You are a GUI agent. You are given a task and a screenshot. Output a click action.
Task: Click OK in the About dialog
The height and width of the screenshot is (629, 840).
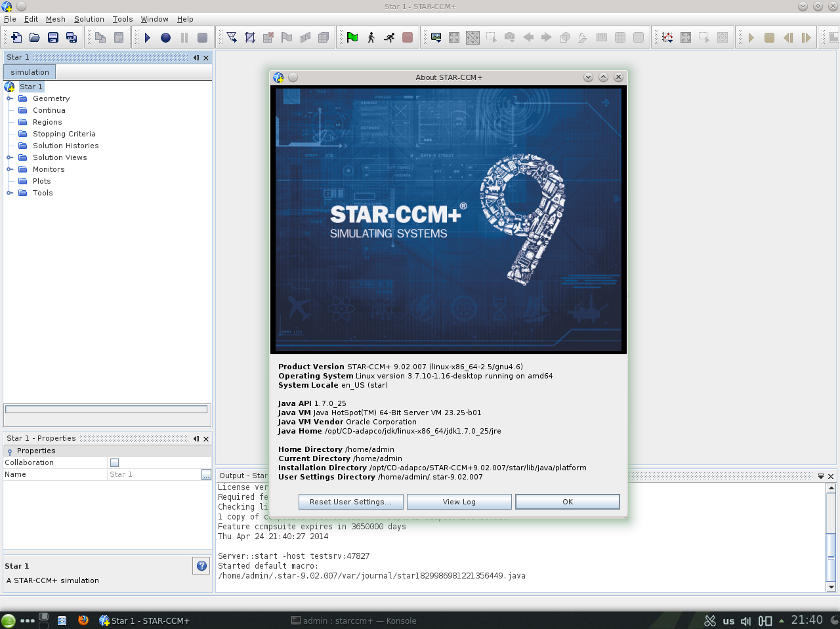[x=568, y=502]
